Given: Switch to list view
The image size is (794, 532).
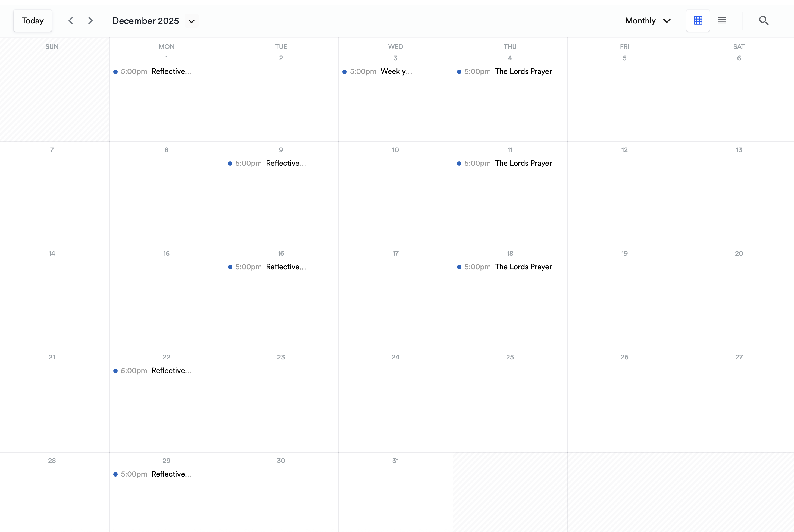Looking at the screenshot, I should coord(722,21).
